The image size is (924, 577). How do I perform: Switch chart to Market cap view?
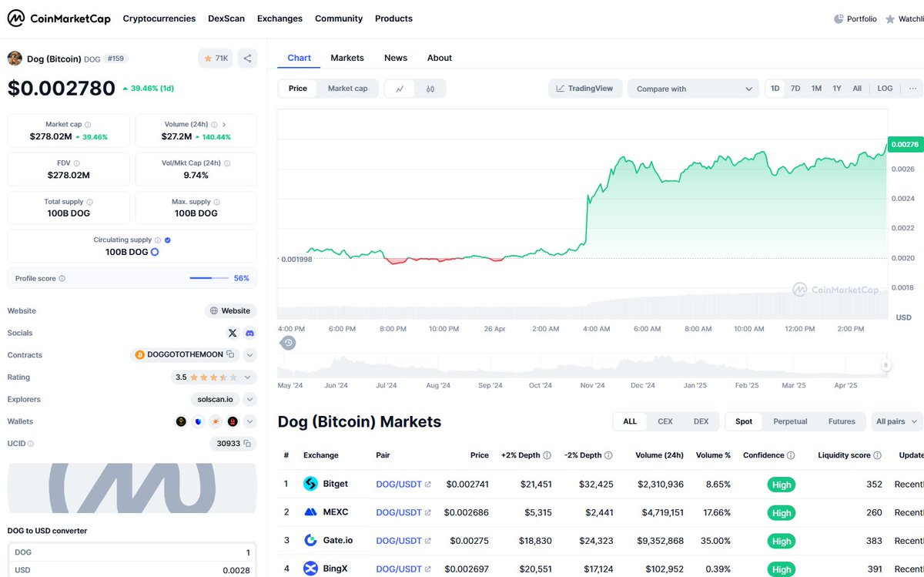[x=348, y=89]
